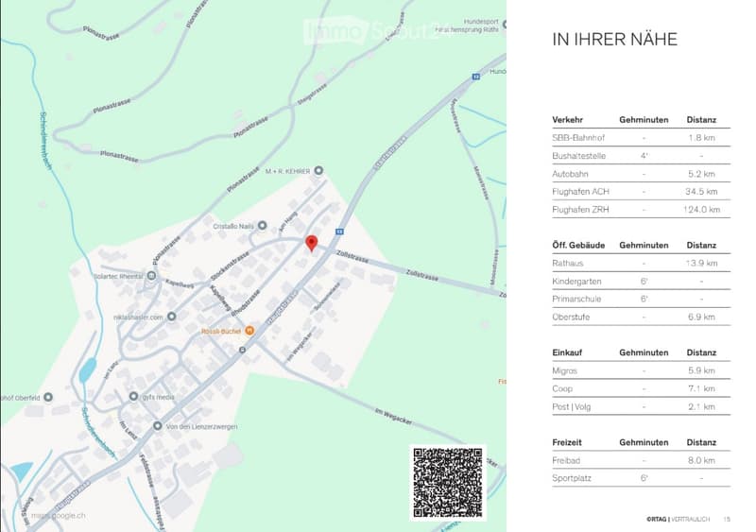The height and width of the screenshot is (532, 756).
Task: Click the Stockenstrasse street label
Action: click(230, 266)
